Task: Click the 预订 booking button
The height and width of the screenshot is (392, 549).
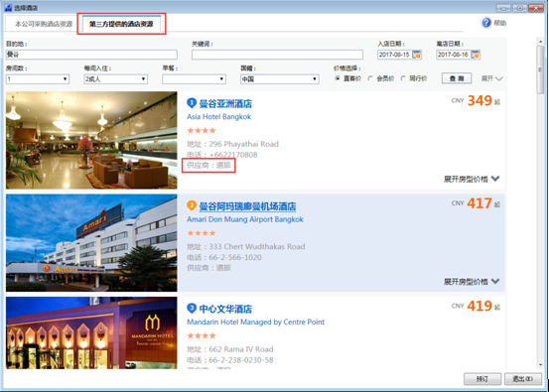Action: (x=482, y=379)
